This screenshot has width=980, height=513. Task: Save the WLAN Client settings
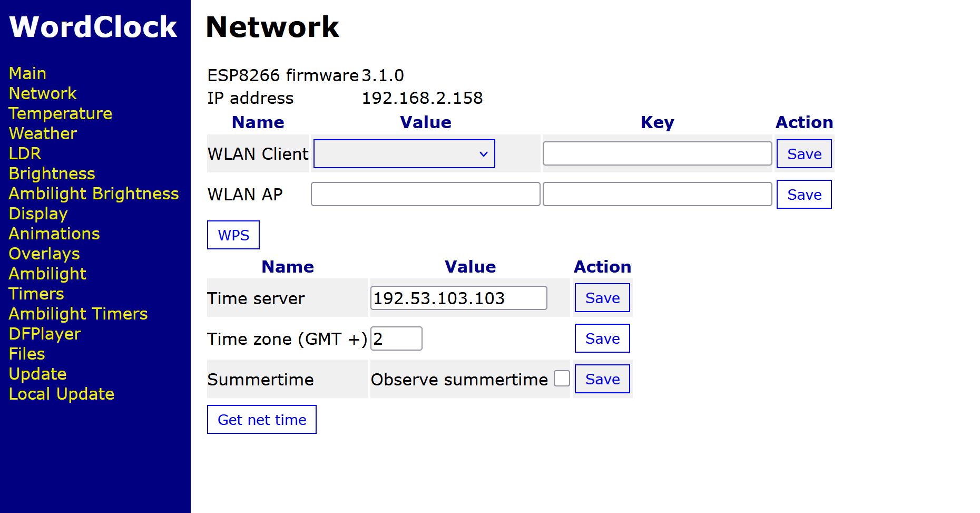click(x=804, y=154)
